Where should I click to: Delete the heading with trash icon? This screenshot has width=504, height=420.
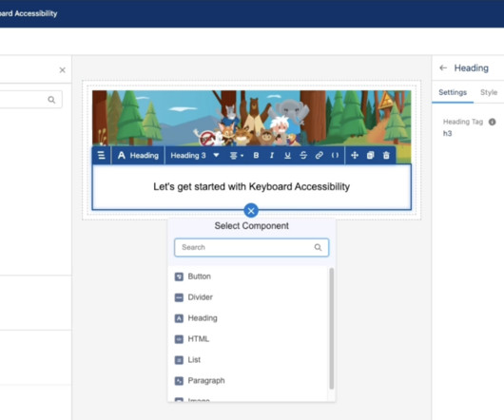pos(386,156)
